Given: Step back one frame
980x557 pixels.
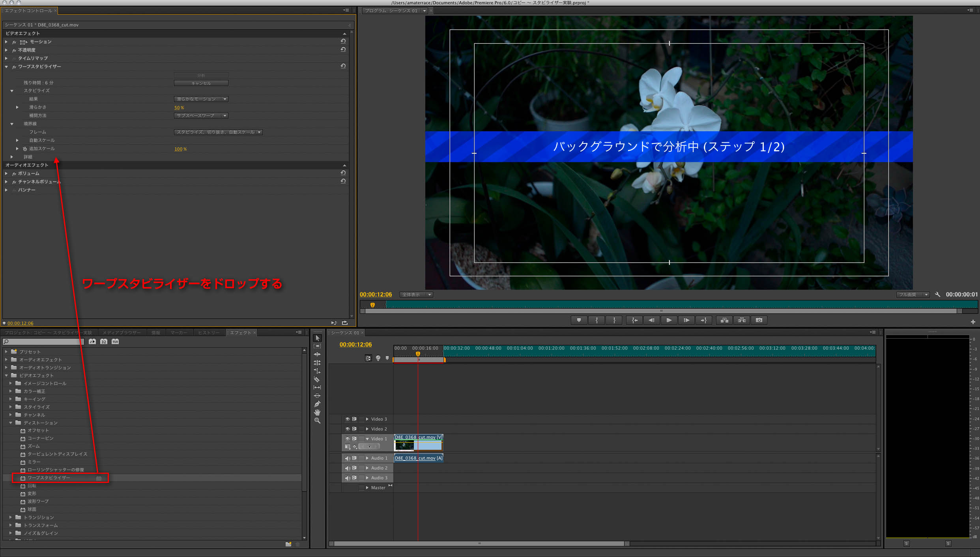Looking at the screenshot, I should click(x=652, y=320).
